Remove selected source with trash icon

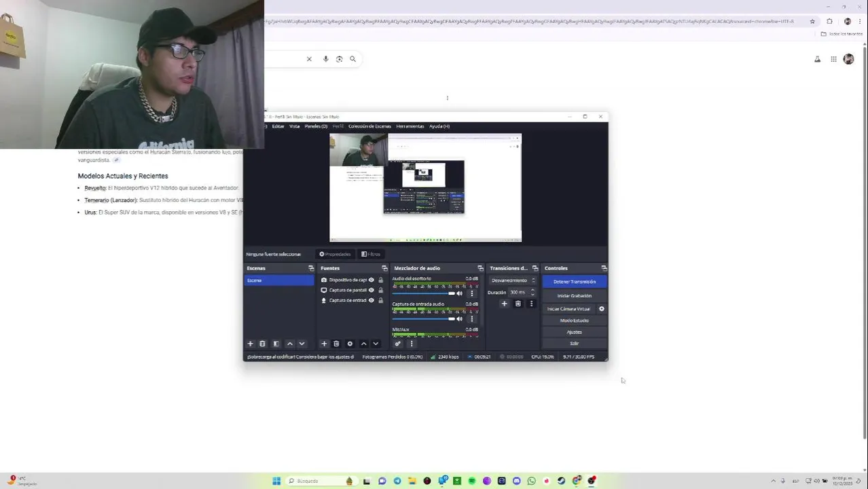pos(336,344)
